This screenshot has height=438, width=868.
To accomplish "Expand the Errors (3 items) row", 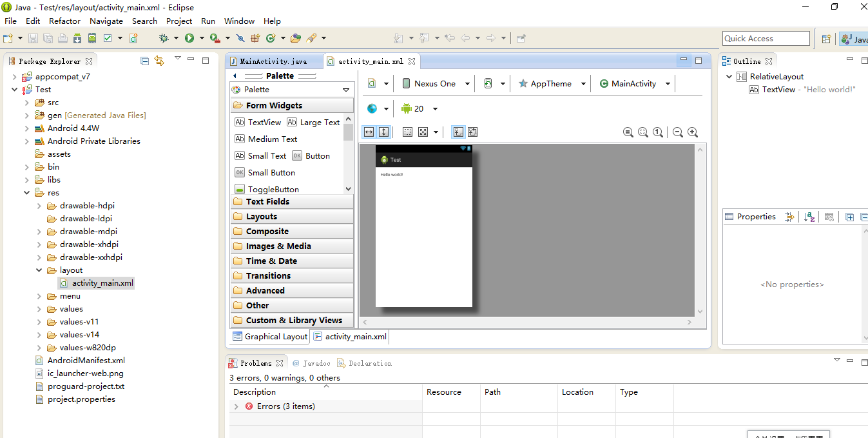I will (236, 406).
